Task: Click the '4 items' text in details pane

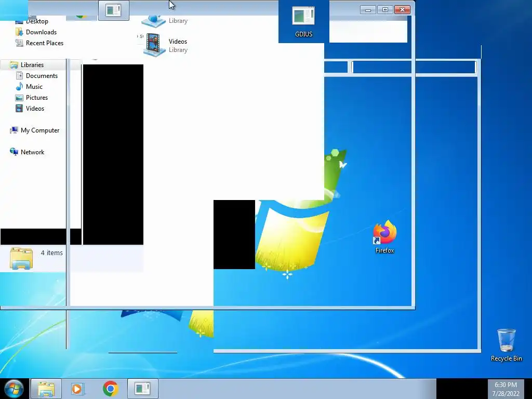Action: [x=51, y=253]
